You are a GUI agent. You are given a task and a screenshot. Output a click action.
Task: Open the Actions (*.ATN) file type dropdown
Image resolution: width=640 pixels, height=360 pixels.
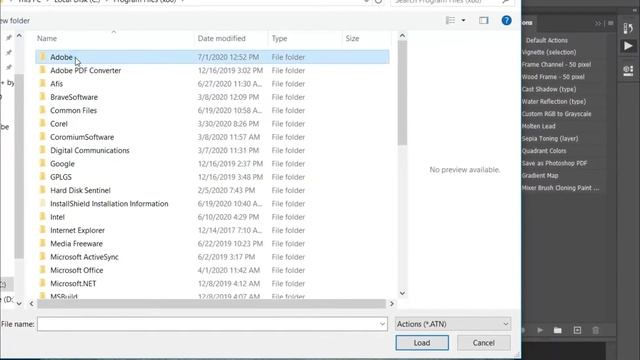(453, 324)
